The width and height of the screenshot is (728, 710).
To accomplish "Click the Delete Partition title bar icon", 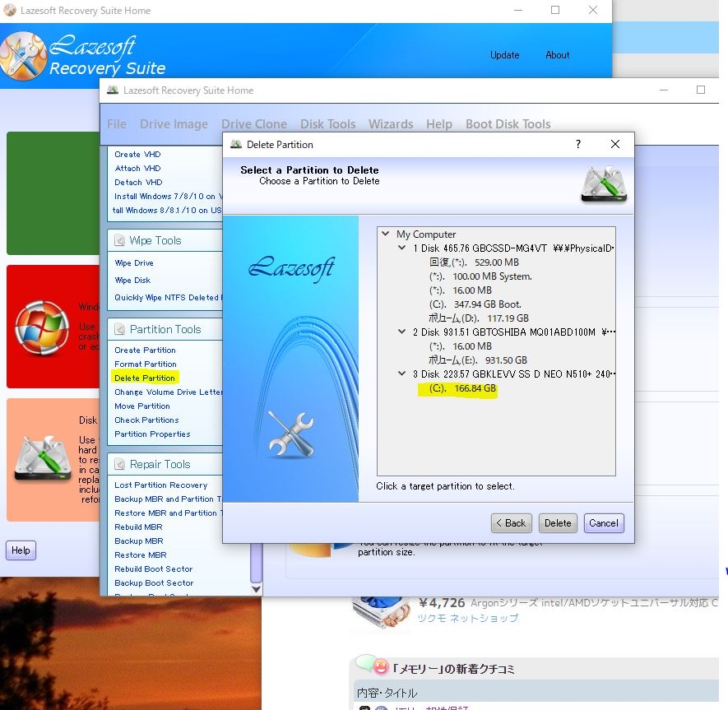I will pyautogui.click(x=236, y=145).
